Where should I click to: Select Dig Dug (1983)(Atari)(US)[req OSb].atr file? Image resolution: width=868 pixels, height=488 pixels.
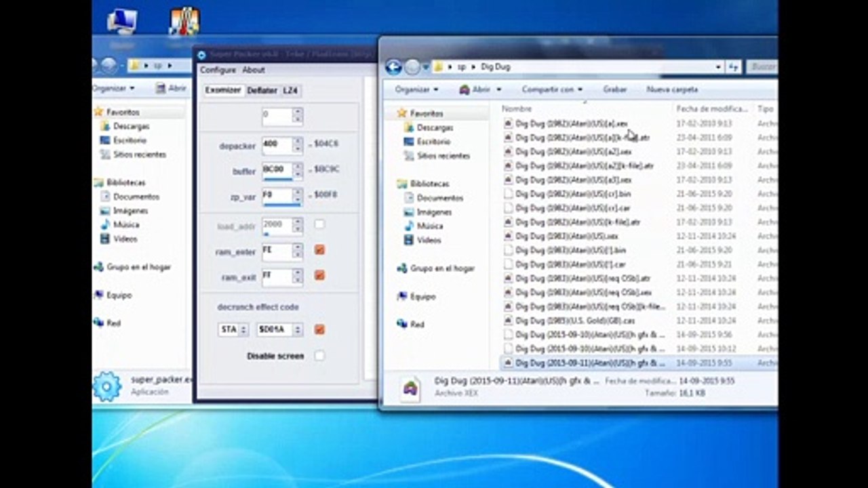[x=583, y=279]
